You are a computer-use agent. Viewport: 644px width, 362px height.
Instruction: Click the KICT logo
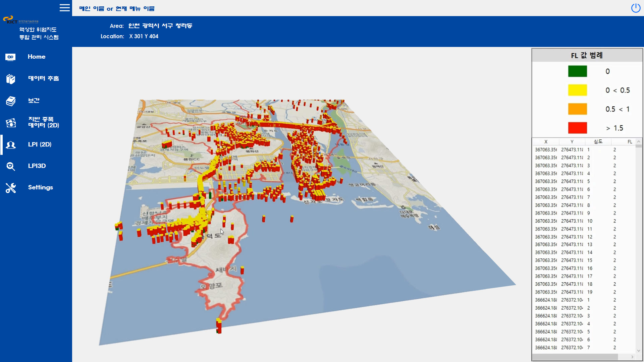point(10,20)
